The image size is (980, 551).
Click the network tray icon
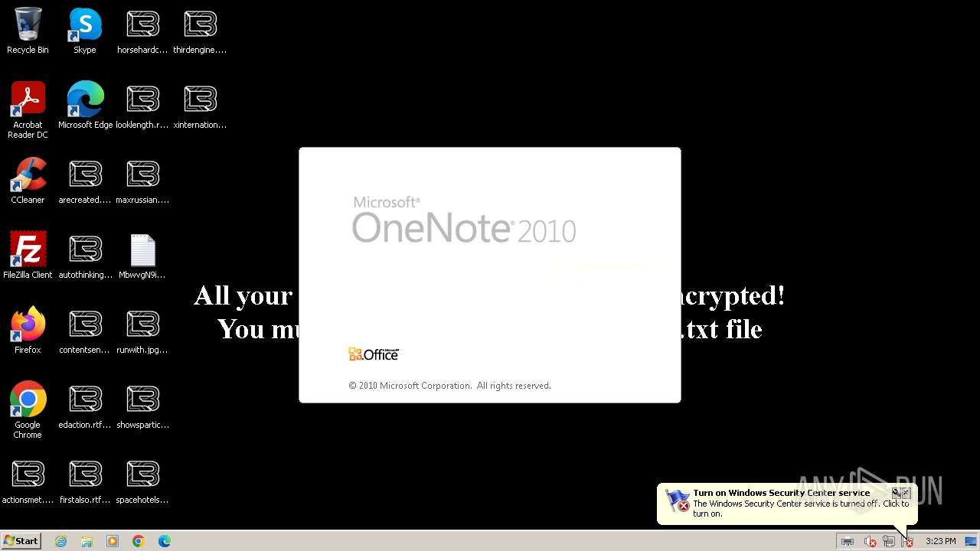(889, 541)
